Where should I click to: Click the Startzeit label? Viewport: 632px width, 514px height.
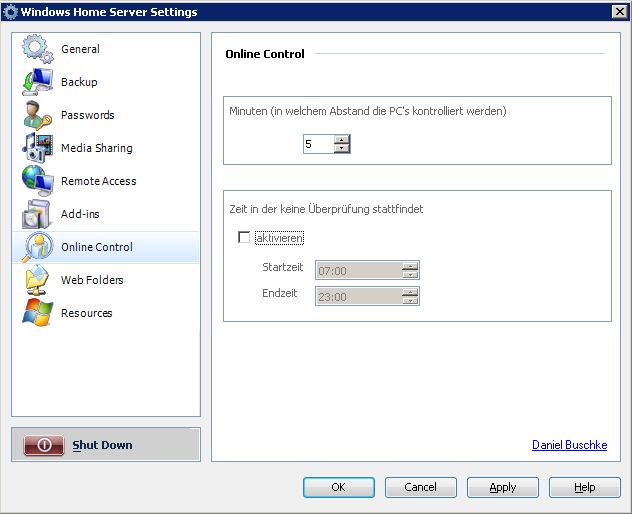283,267
